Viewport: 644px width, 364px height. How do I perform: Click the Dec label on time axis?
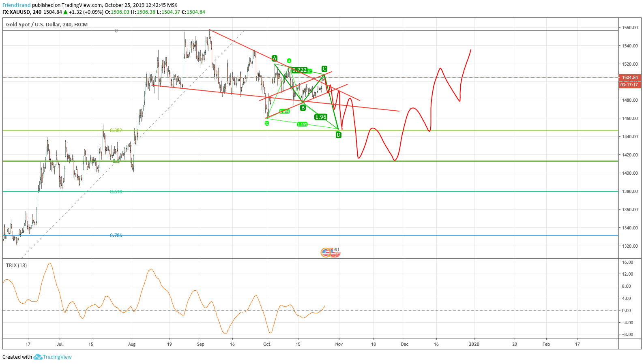tap(405, 344)
